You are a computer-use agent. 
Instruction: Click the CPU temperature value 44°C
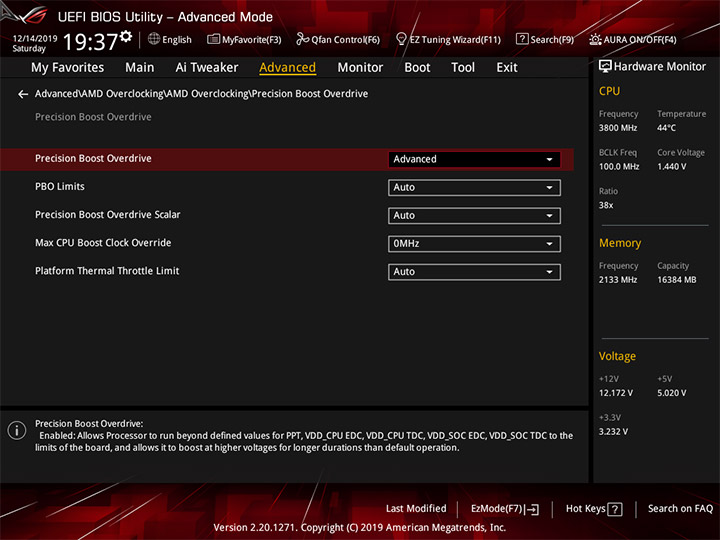click(x=666, y=128)
